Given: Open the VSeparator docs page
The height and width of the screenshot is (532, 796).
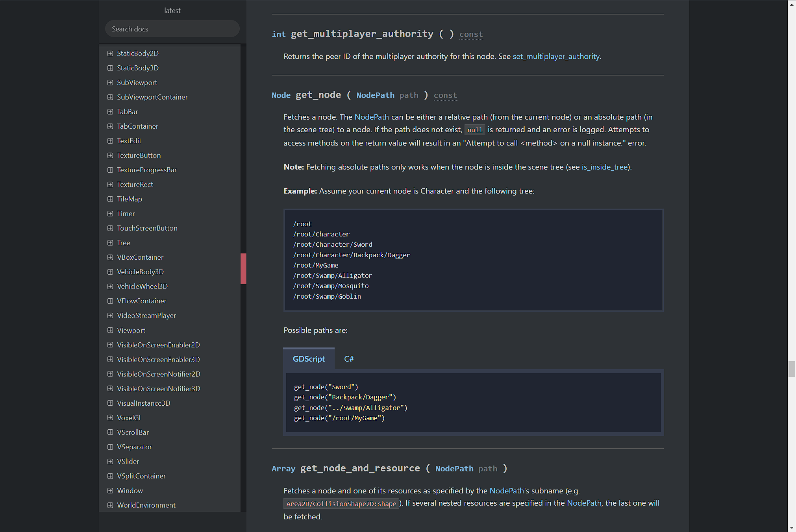Looking at the screenshot, I should tap(134, 447).
